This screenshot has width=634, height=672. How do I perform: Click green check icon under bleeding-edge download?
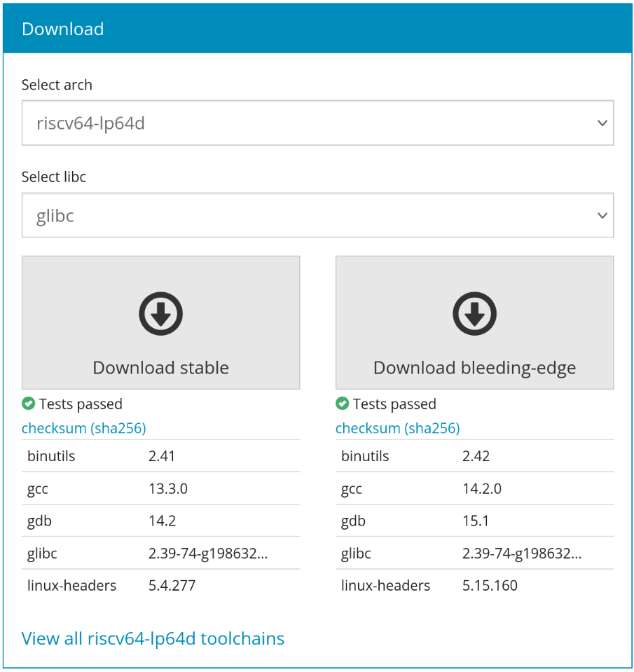click(343, 404)
